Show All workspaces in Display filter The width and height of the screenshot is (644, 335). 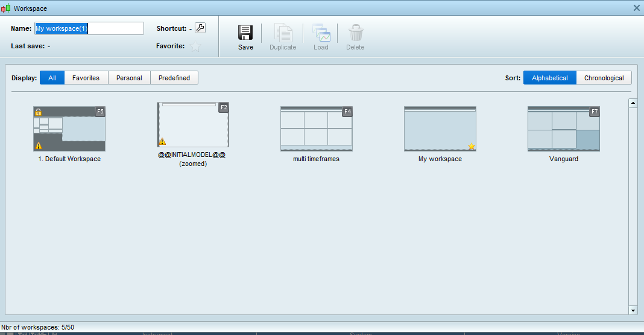[52, 78]
